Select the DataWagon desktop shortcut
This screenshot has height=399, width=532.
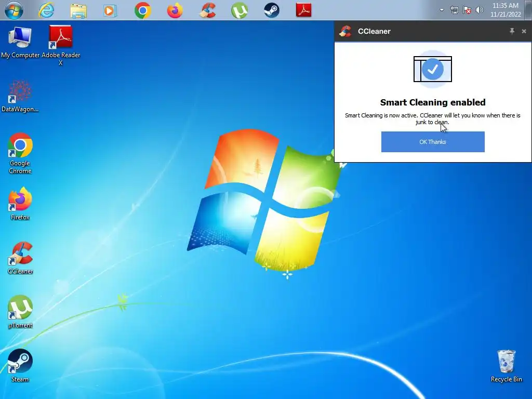[20, 96]
